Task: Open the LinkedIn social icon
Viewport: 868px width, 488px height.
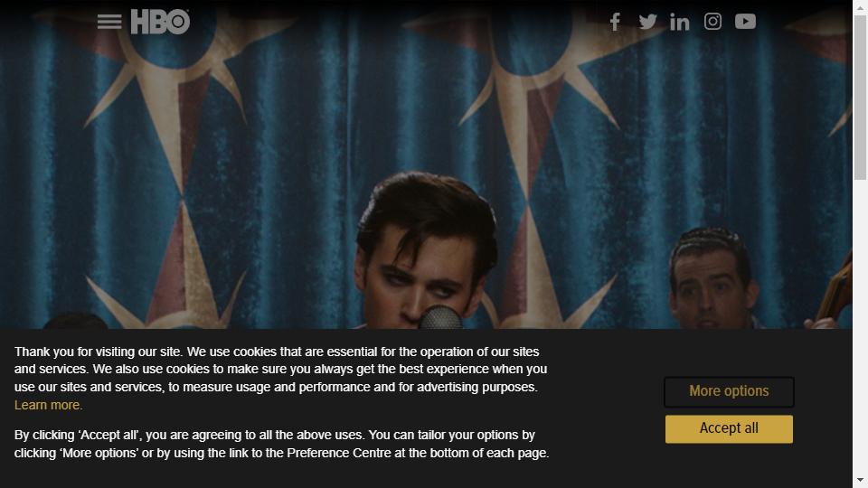Action: [x=680, y=22]
